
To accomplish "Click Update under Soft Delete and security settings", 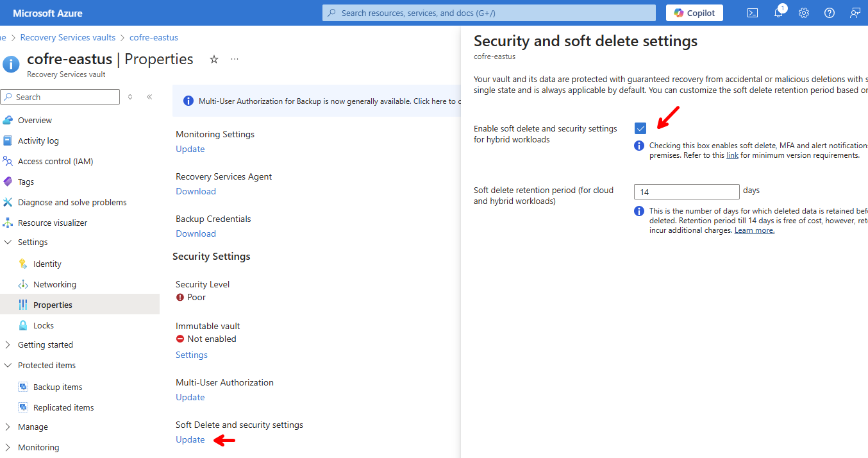I will pos(190,440).
